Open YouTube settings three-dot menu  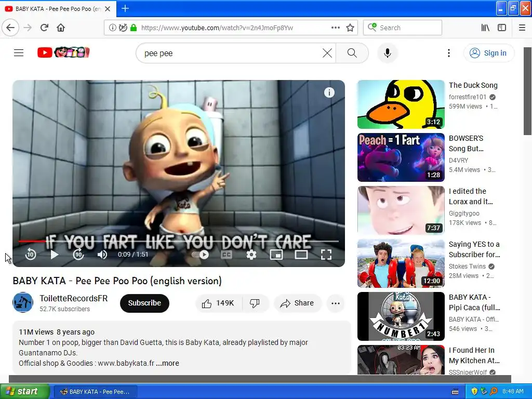tap(448, 53)
